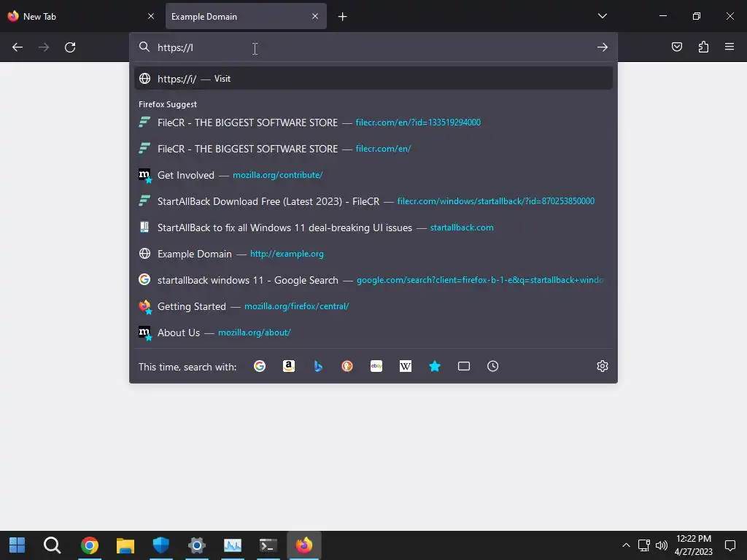This screenshot has width=747, height=560.
Task: Open Save to Pocket button
Action: click(x=676, y=47)
